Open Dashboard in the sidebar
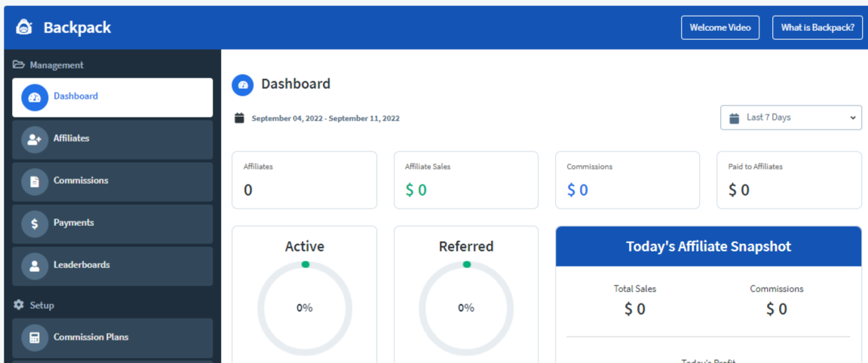This screenshot has width=868, height=363. pos(112,97)
